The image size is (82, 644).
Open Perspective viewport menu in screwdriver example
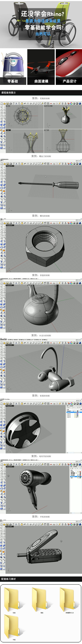click(10, 166)
